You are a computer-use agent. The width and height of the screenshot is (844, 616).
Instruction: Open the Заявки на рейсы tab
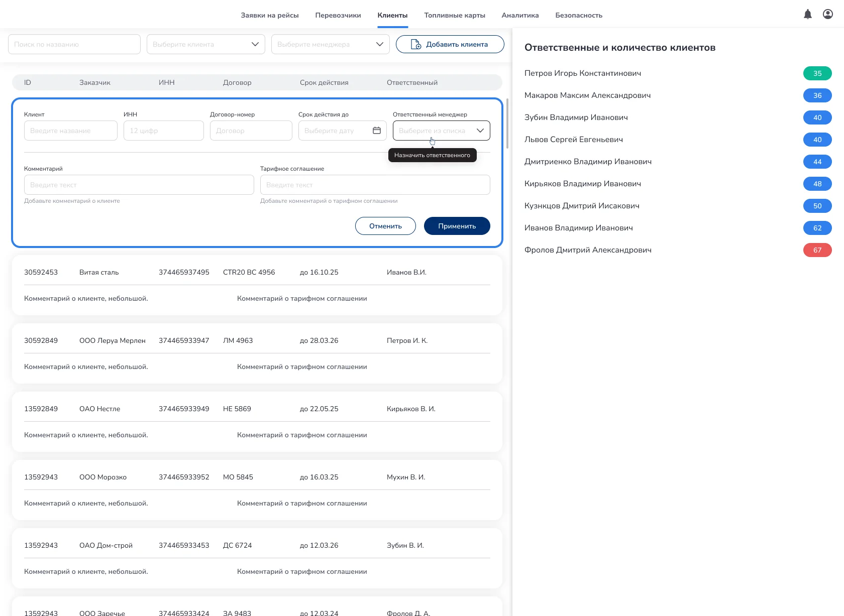[x=270, y=15]
